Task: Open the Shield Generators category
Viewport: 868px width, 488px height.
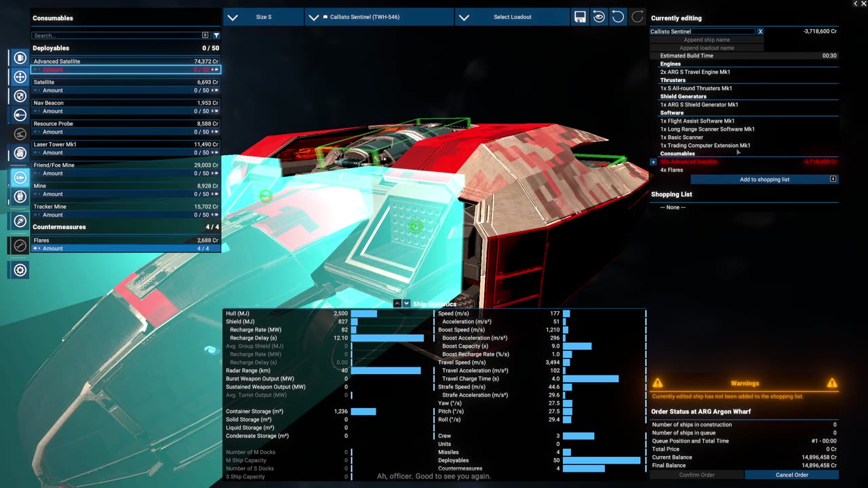Action: click(x=20, y=96)
